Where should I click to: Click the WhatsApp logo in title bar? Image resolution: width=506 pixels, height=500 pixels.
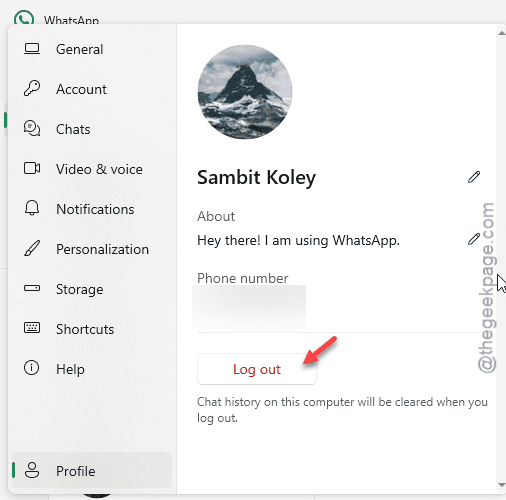(24, 19)
